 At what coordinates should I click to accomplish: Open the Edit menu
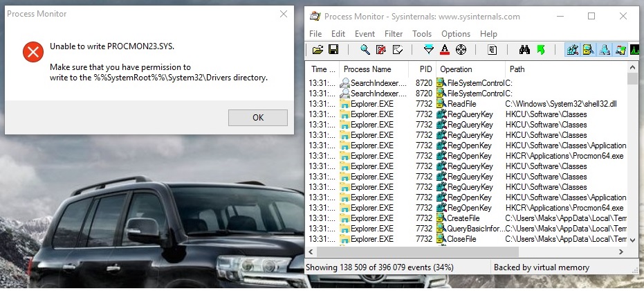(338, 34)
